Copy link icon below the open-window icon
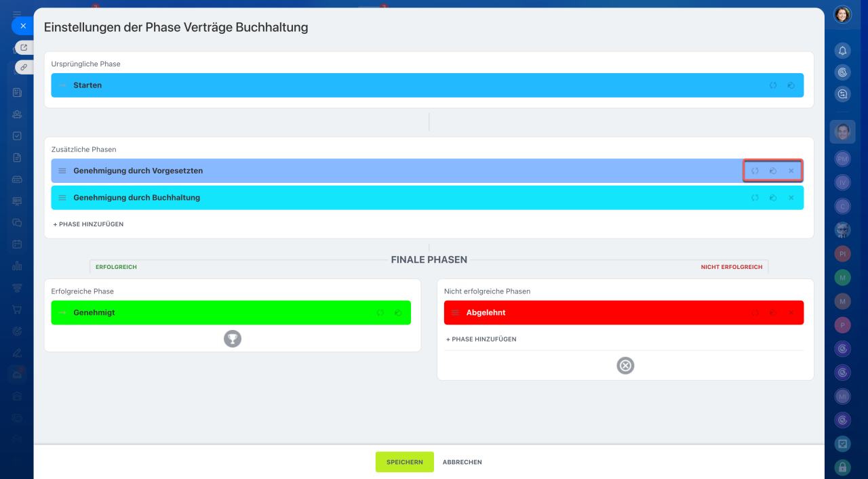868x479 pixels. 24,67
